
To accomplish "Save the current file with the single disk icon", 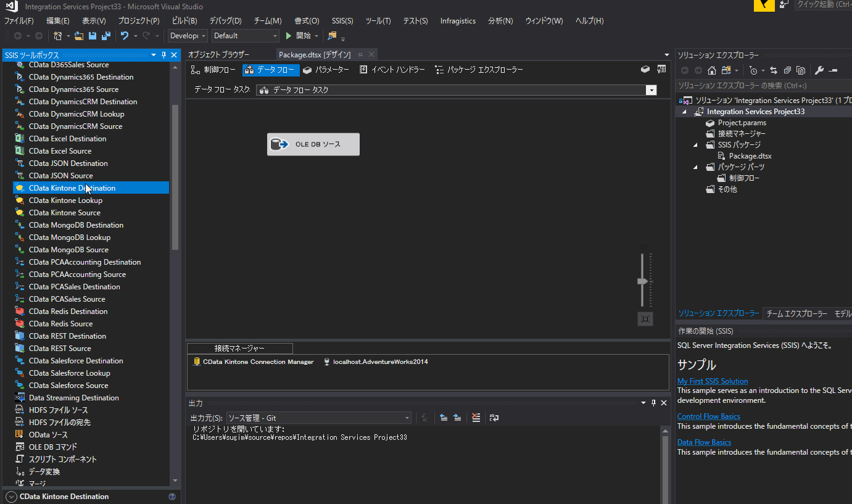I will coord(93,36).
